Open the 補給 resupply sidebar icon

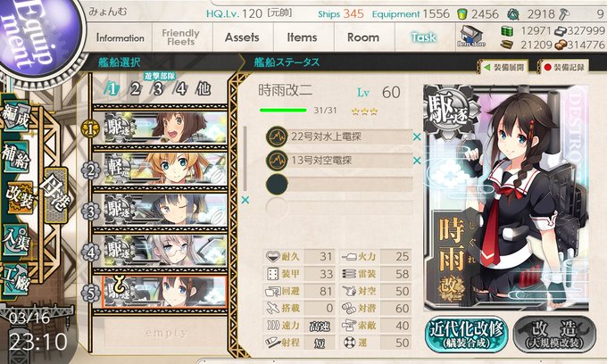pos(15,157)
